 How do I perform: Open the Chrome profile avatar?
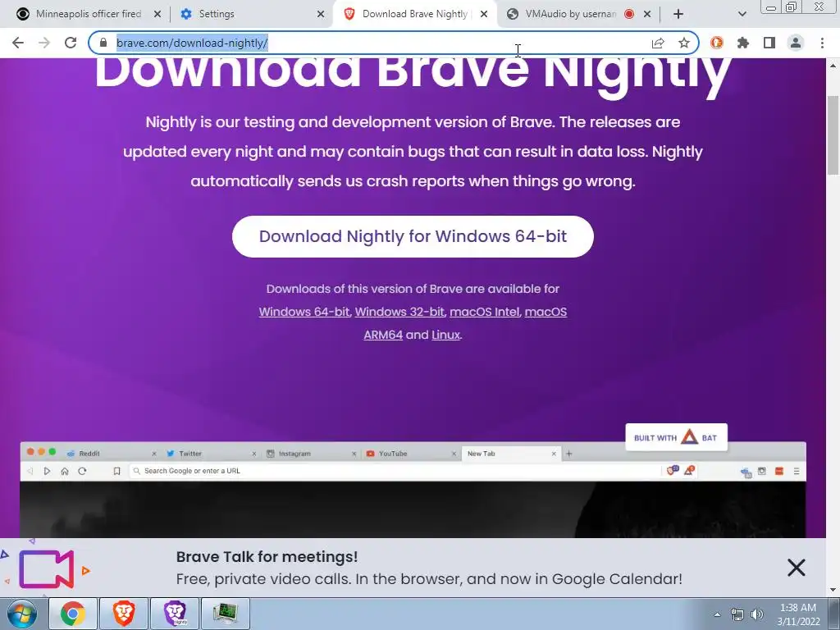tap(796, 43)
